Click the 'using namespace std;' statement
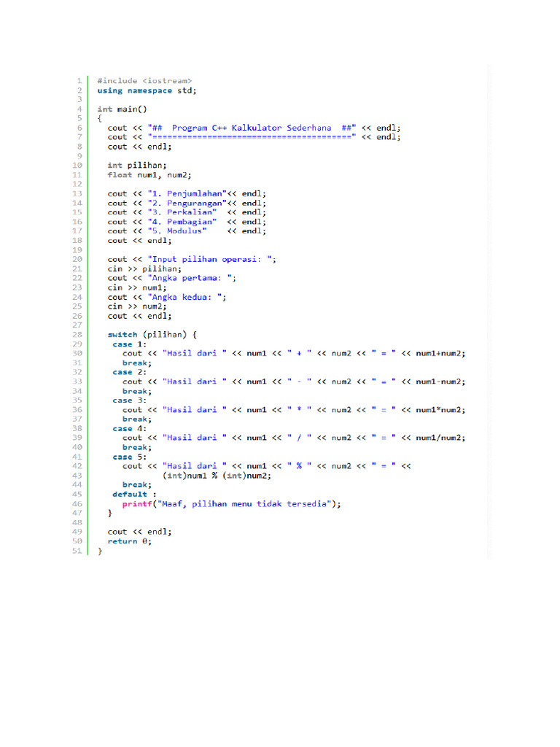 [147, 90]
